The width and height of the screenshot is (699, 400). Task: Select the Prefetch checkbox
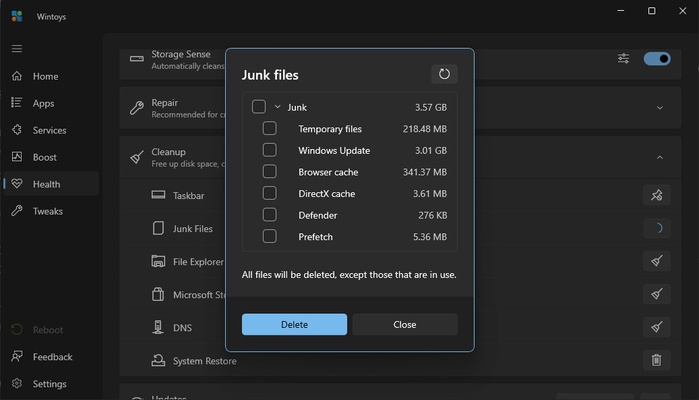pyautogui.click(x=269, y=236)
